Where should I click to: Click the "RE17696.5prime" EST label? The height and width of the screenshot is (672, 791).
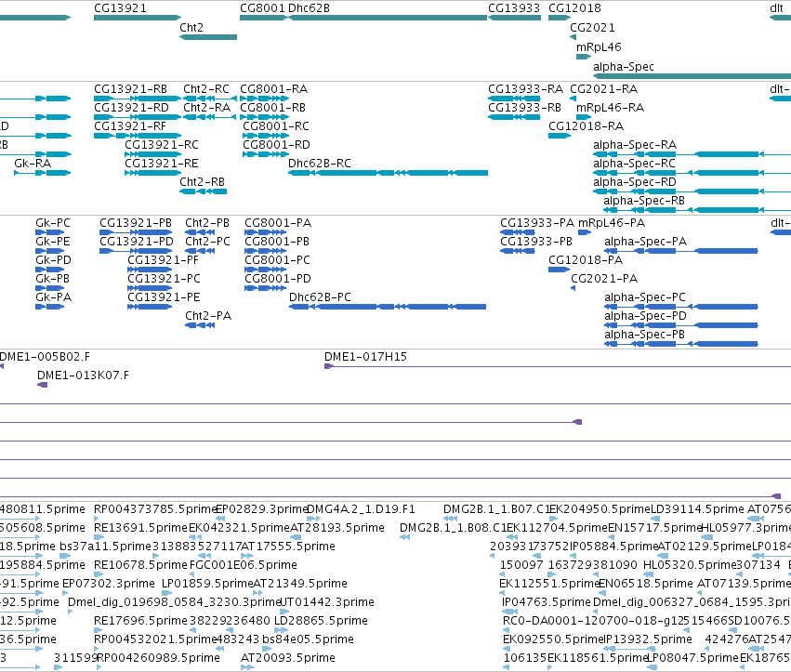(140, 621)
